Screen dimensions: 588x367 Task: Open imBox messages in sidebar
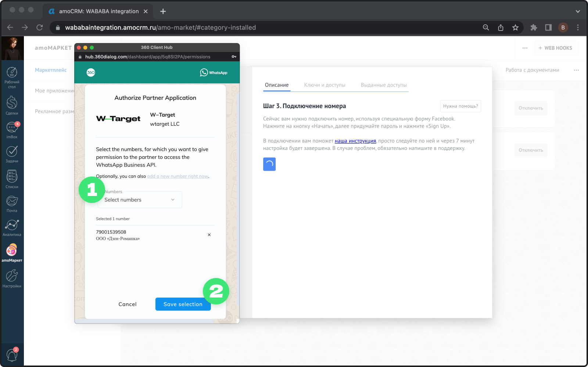coord(12,130)
